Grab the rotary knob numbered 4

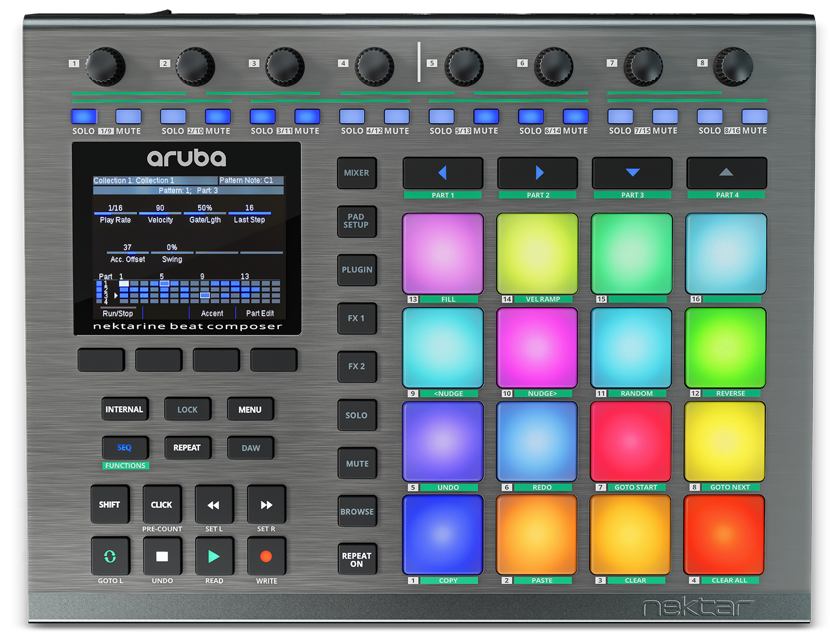(374, 67)
